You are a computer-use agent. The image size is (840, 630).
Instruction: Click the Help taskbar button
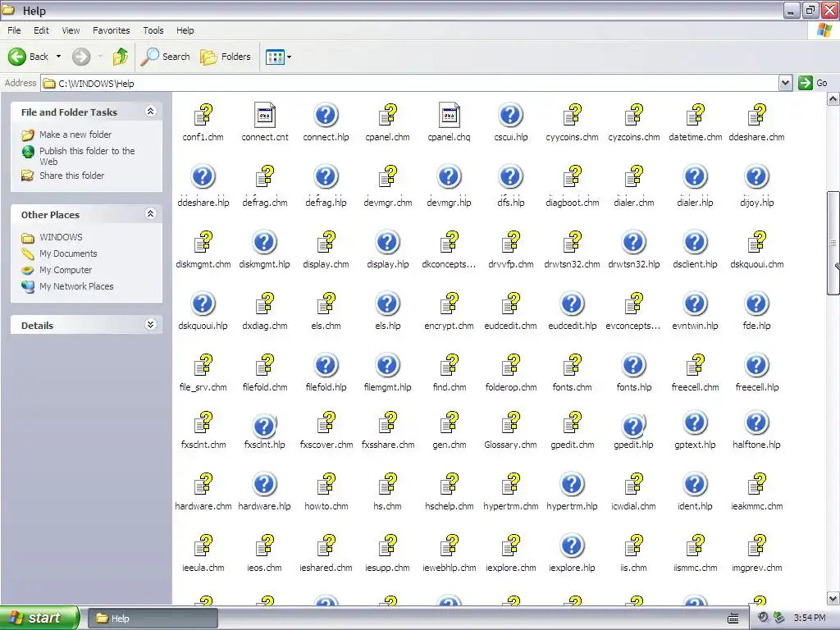click(153, 619)
